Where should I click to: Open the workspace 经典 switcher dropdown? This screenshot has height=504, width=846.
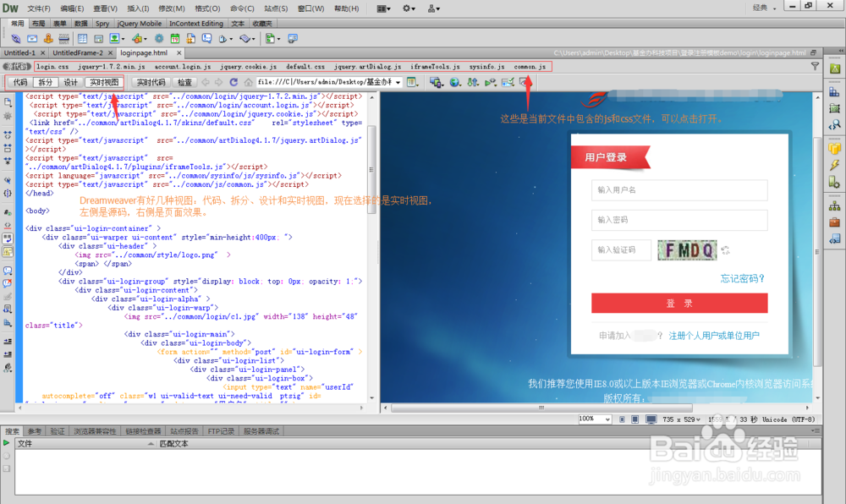(764, 8)
